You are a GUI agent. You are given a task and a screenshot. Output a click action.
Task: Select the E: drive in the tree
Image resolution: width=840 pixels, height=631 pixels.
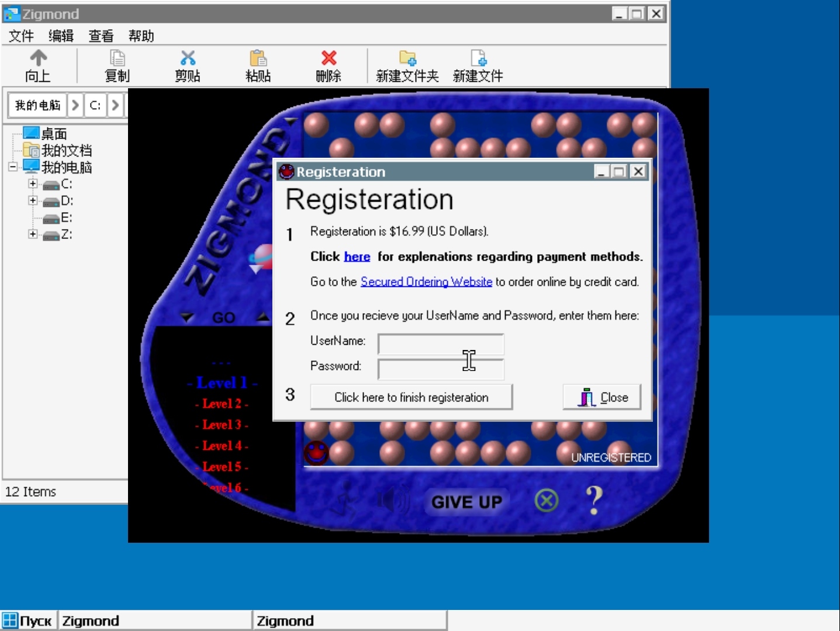coord(66,218)
